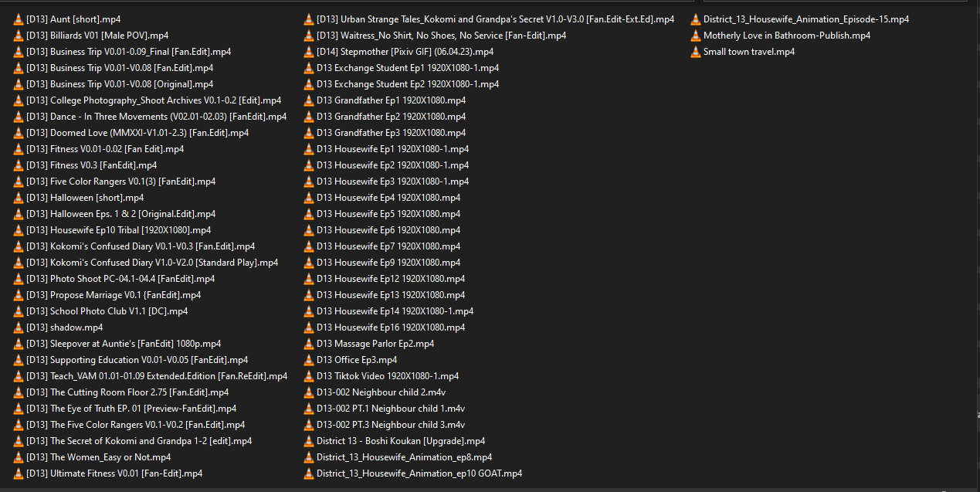This screenshot has height=492, width=980.
Task: Select the Photo Shoot PC-04.1-04.4 file
Action: click(120, 279)
